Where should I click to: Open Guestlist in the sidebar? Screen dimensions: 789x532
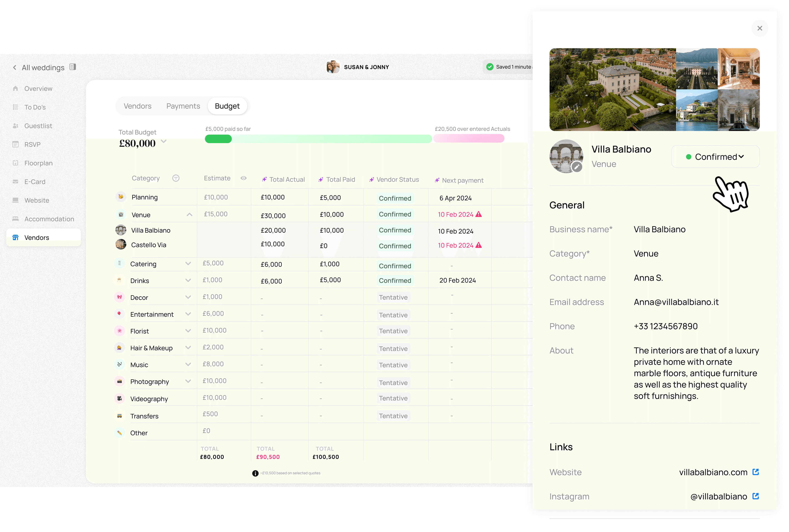38,126
